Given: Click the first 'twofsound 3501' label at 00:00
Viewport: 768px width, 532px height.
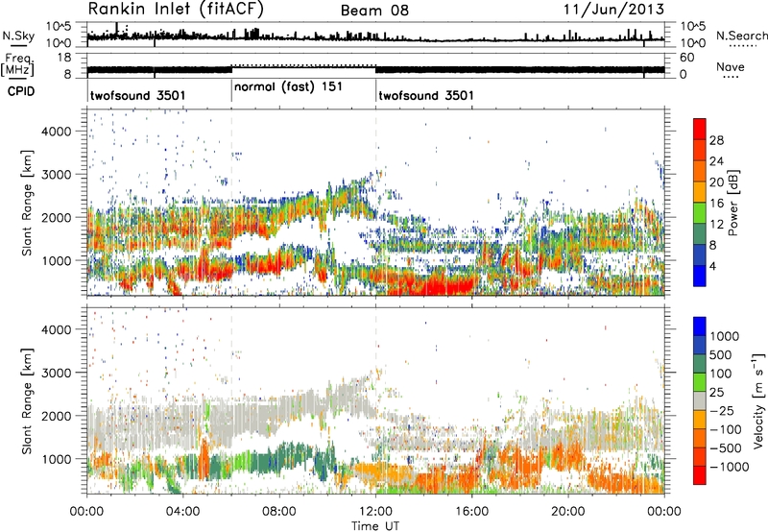Looking at the screenshot, I should [138, 95].
